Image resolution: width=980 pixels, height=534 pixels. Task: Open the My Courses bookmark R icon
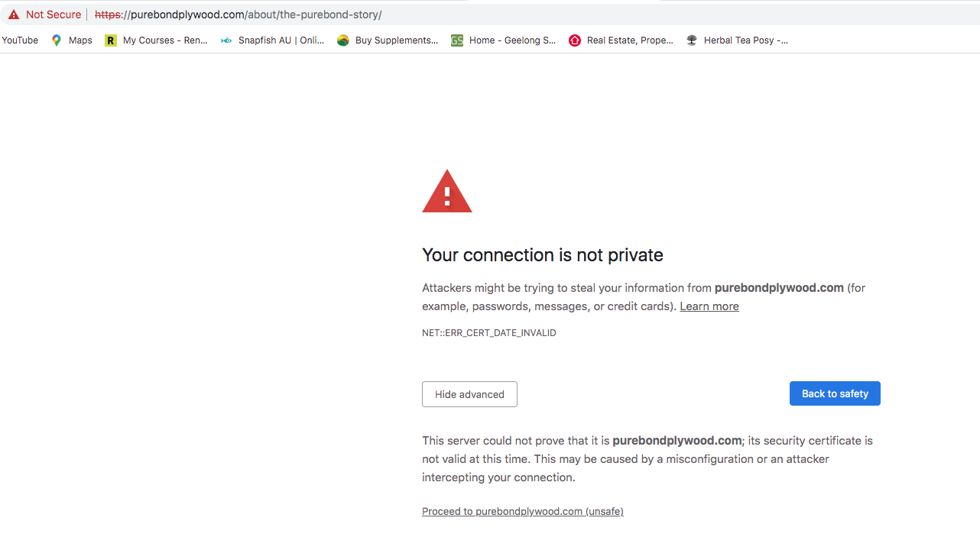pyautogui.click(x=111, y=40)
